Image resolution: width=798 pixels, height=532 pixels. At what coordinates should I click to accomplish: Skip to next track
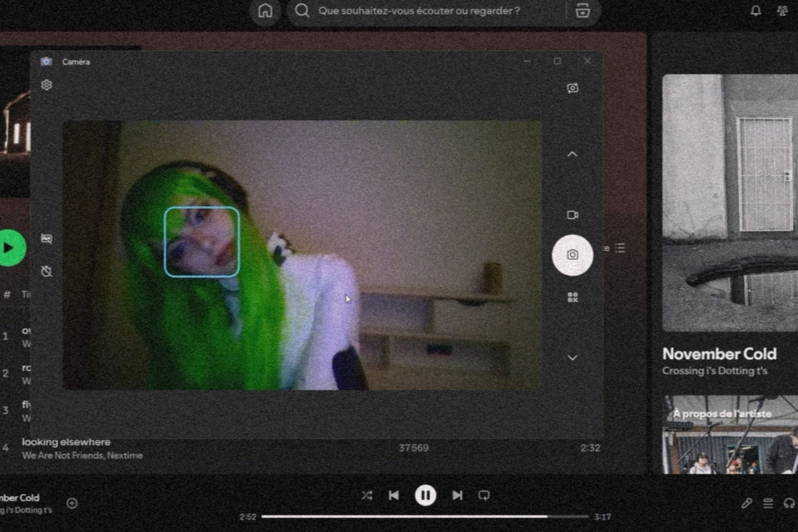[457, 495]
